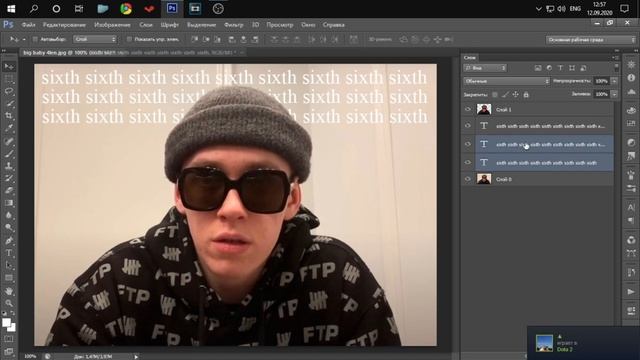Hide the middle sixth text layer
Screen dimensions: 640x360
point(468,144)
